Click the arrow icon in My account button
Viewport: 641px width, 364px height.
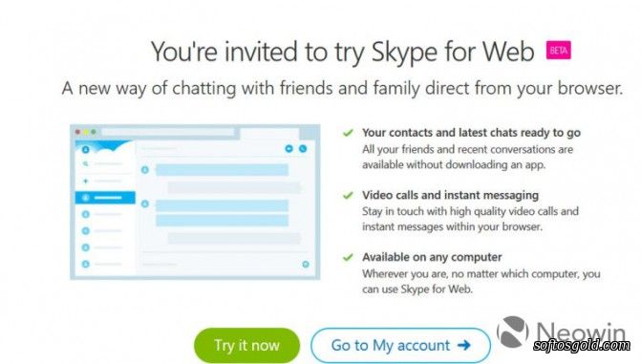(x=463, y=345)
